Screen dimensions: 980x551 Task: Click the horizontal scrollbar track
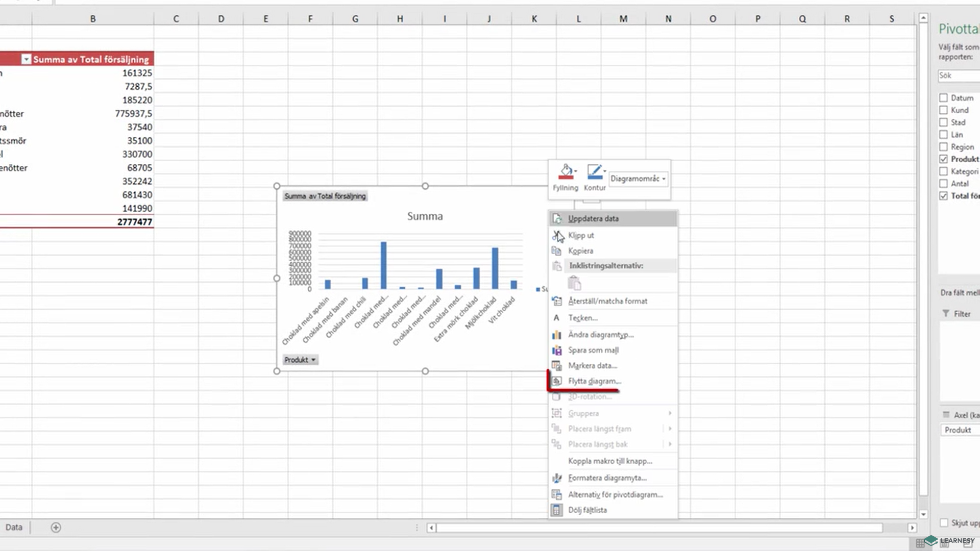(x=659, y=528)
